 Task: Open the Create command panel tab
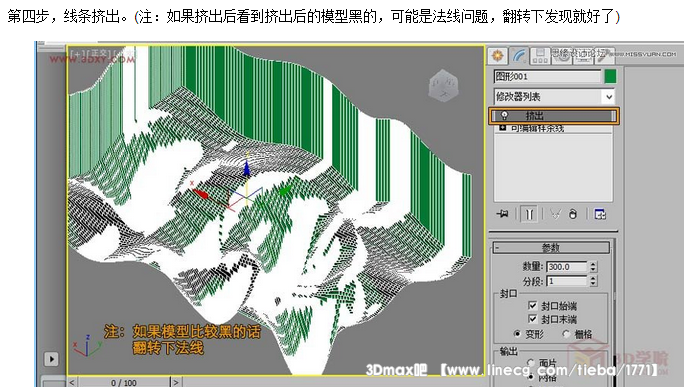(497, 56)
